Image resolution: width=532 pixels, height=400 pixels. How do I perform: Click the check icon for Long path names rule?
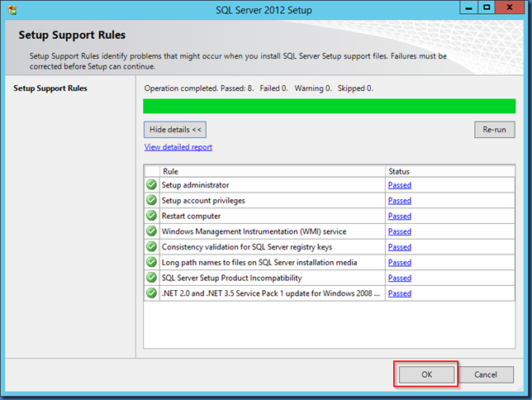pos(151,262)
